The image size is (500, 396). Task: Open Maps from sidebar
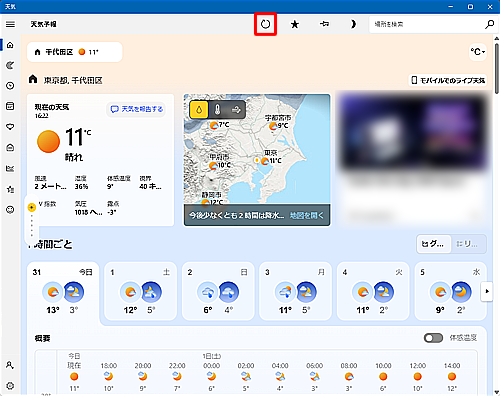pyautogui.click(x=10, y=65)
